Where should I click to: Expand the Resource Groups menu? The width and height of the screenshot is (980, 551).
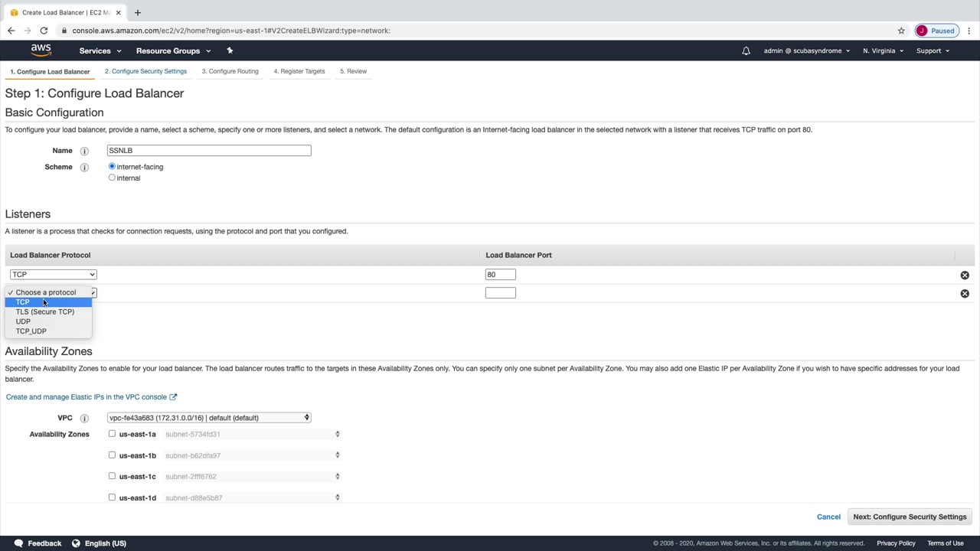click(173, 51)
